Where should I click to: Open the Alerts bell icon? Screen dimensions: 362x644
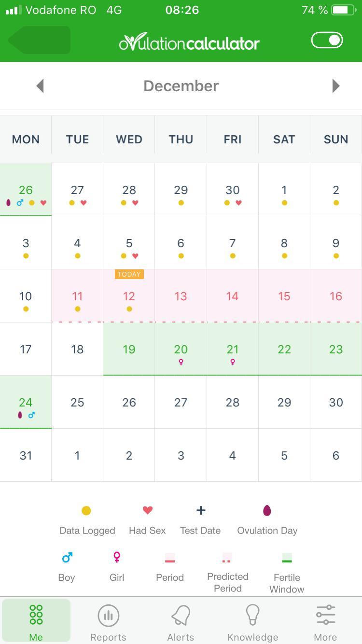[181, 616]
